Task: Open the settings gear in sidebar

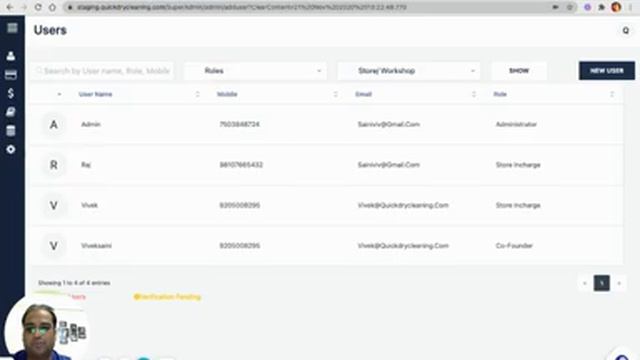Action: coord(11,149)
